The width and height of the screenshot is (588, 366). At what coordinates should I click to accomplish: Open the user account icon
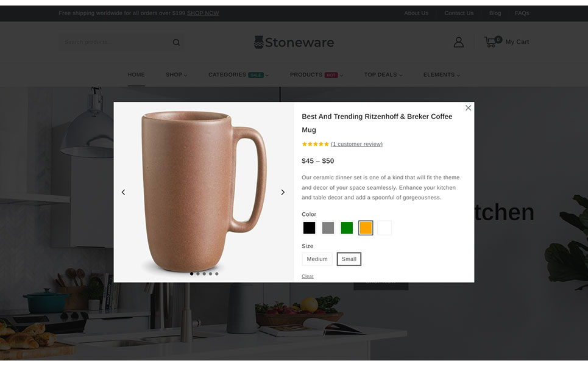(458, 42)
